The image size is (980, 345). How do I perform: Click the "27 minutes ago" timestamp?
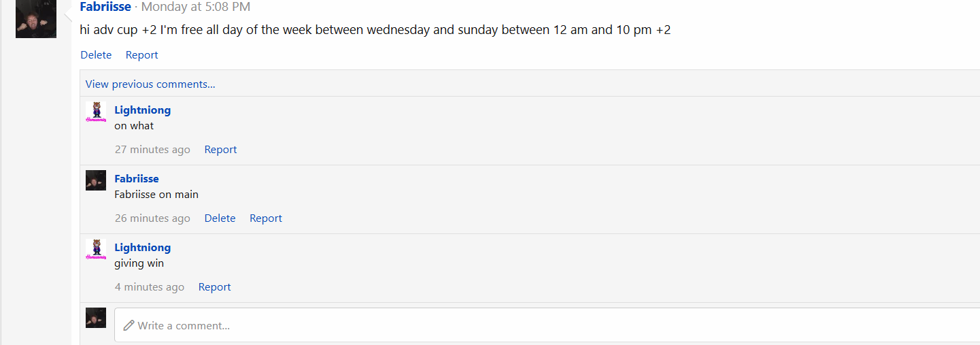click(152, 150)
